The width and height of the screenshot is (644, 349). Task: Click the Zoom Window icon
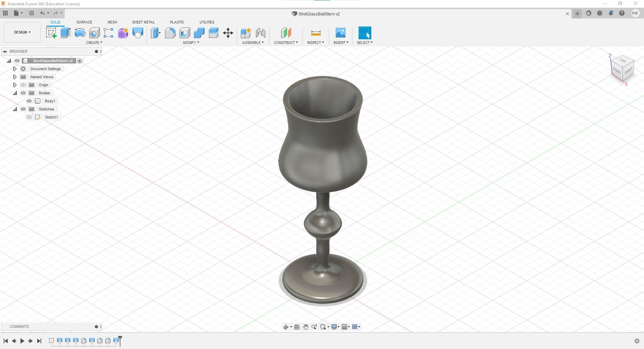coord(323,327)
